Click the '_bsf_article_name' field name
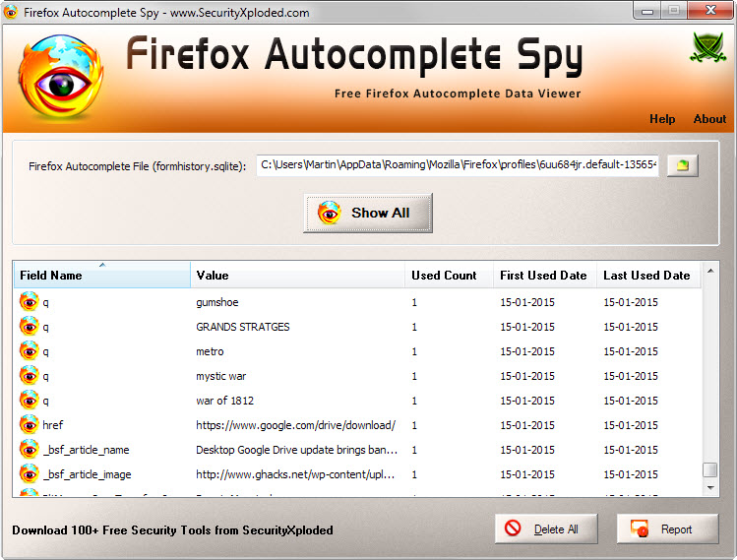 86,450
